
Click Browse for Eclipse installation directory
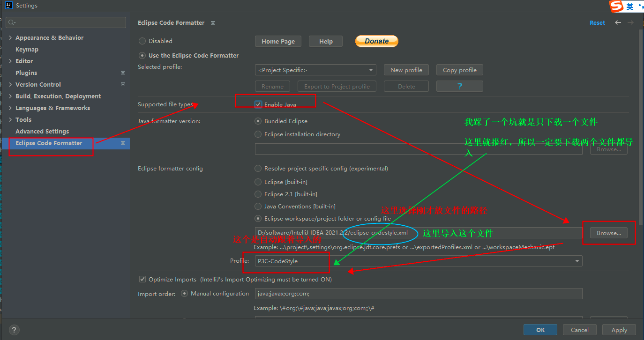(x=609, y=149)
